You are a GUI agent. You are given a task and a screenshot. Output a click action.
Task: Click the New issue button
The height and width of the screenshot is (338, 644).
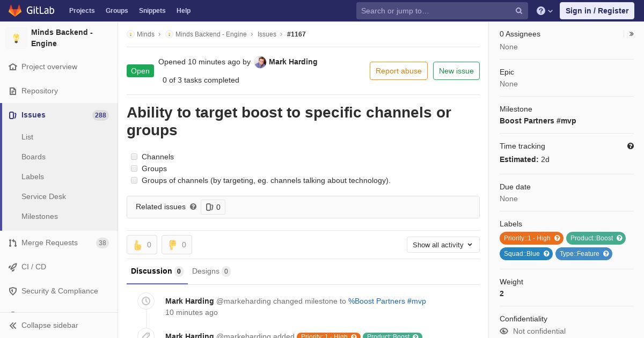point(456,71)
